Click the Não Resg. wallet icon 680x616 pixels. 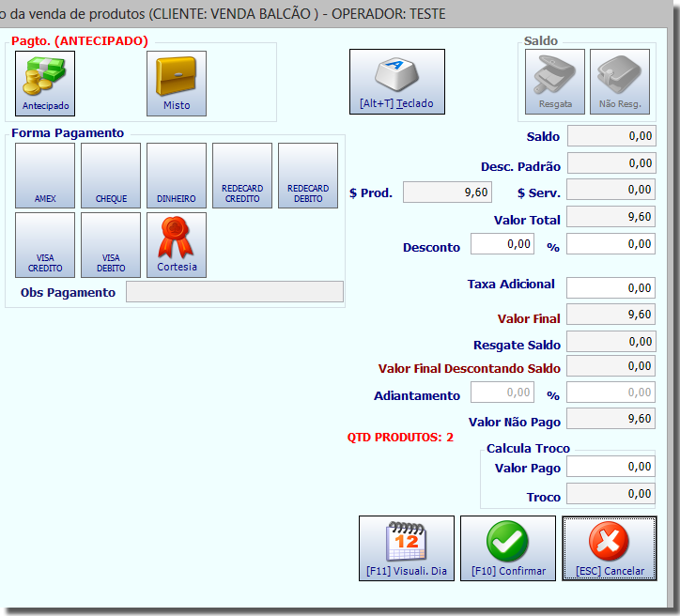[620, 82]
